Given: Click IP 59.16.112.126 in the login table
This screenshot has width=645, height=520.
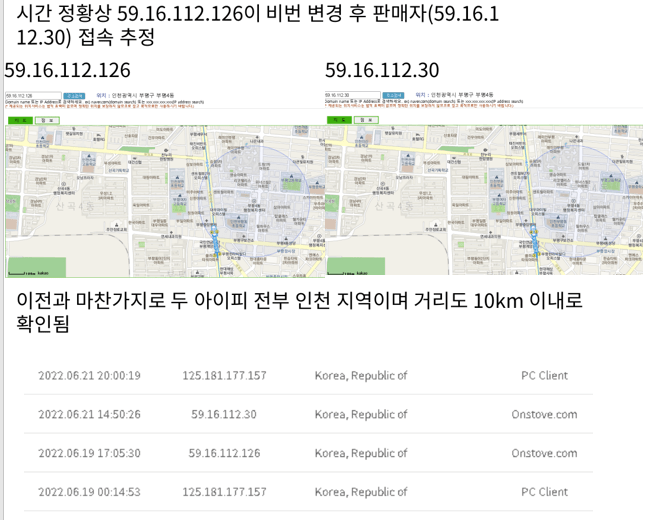Looking at the screenshot, I should (224, 453).
